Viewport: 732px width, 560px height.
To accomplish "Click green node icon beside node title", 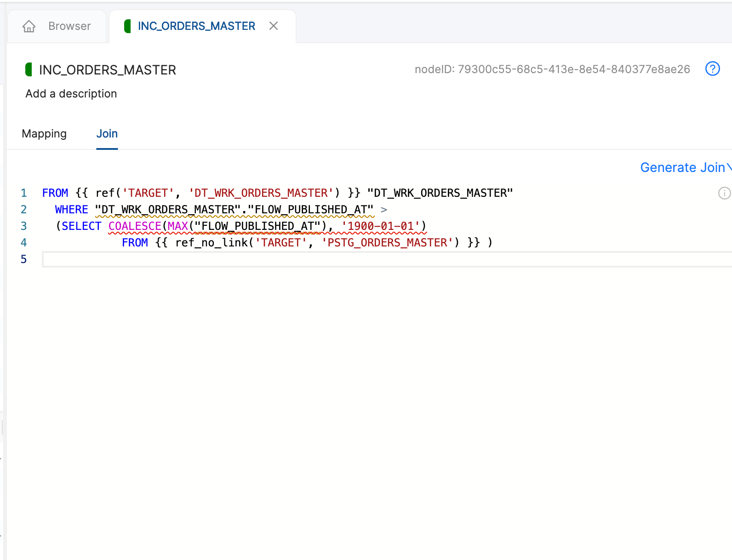I will [x=29, y=69].
